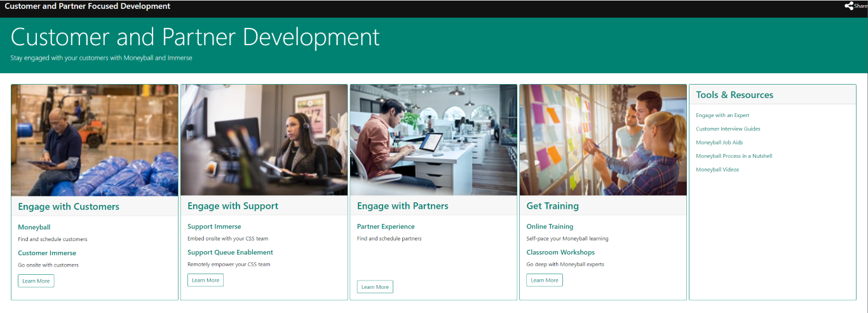
Task: Open the Moneyball link
Action: point(34,227)
